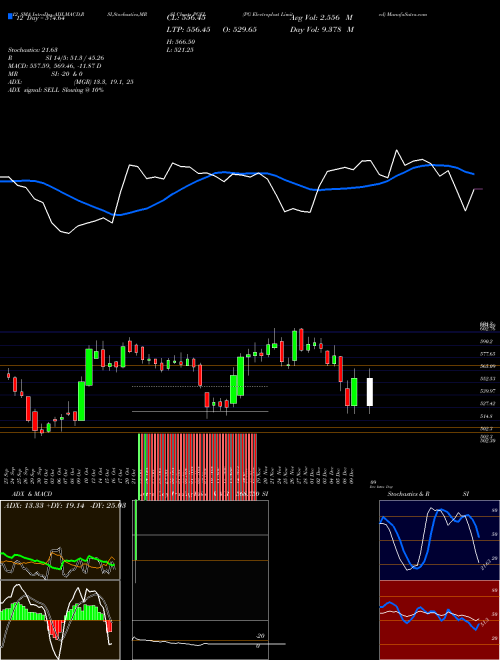Click the blue 12 Day SMA legend square
Viewport: 500px width, 660px height.
(x=11, y=17)
